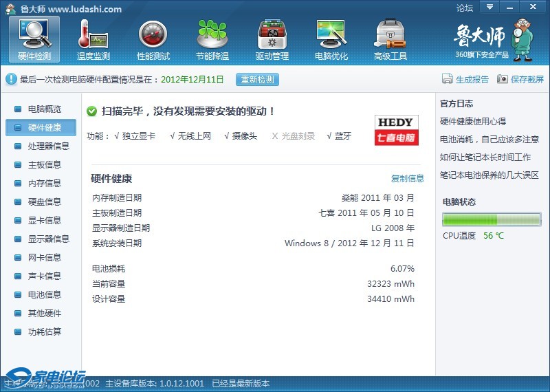Select 电池信息 in the sidebar
550x392 pixels.
point(44,295)
